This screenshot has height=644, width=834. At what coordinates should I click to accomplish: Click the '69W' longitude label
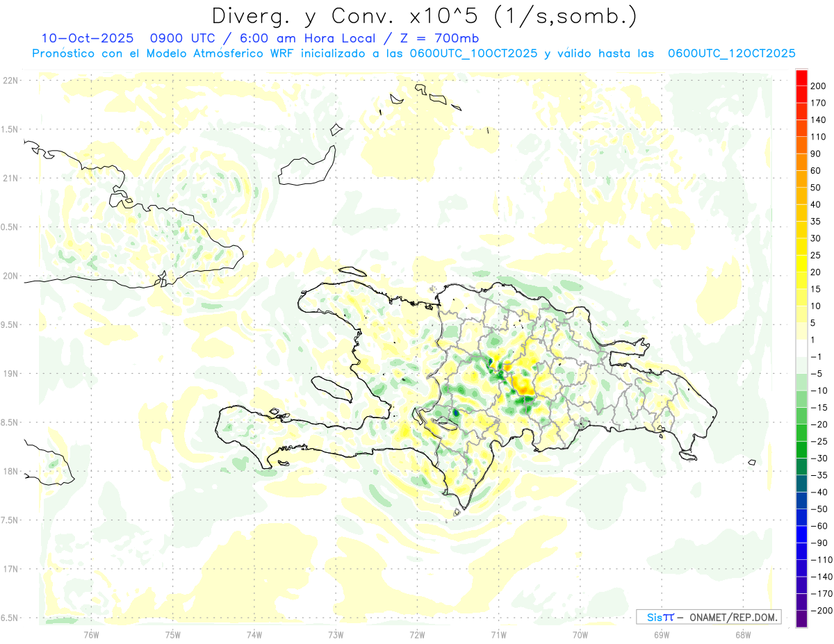(x=662, y=634)
